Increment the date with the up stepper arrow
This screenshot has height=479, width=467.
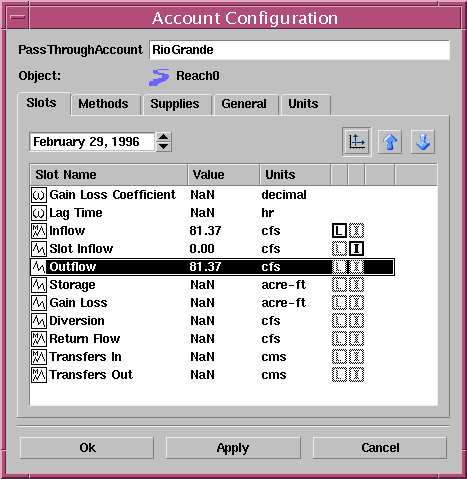[163, 137]
